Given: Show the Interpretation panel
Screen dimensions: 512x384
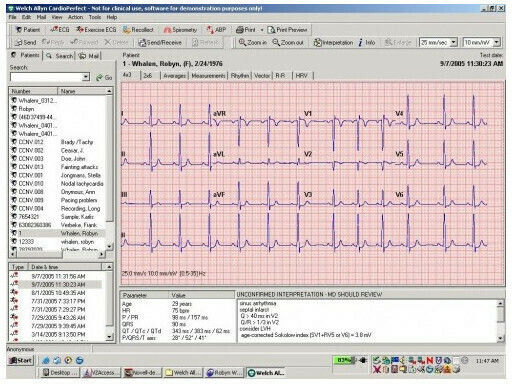Looking at the screenshot, I should click(333, 43).
